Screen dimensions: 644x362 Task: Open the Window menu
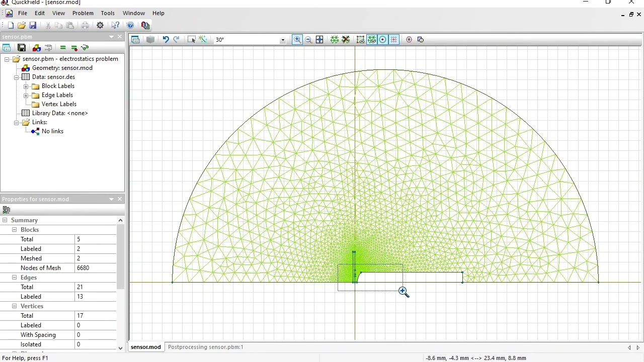click(x=134, y=13)
